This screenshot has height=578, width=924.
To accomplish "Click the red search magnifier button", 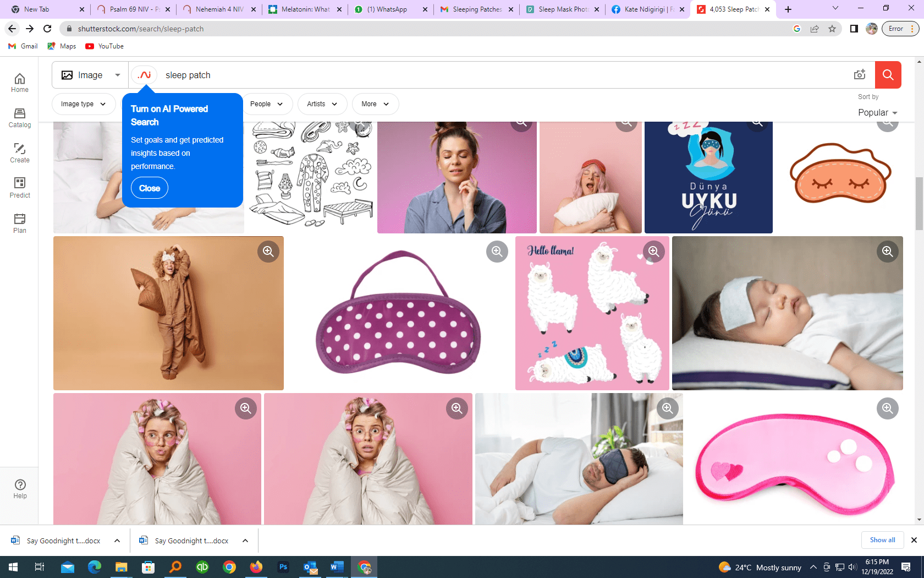I will [x=888, y=75].
